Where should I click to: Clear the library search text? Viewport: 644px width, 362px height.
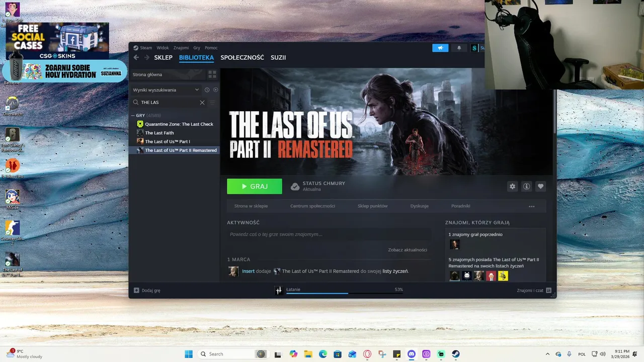pos(202,102)
